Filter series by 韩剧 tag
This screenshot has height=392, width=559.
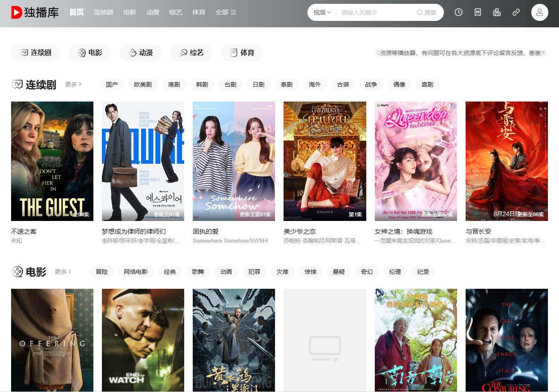tap(202, 84)
